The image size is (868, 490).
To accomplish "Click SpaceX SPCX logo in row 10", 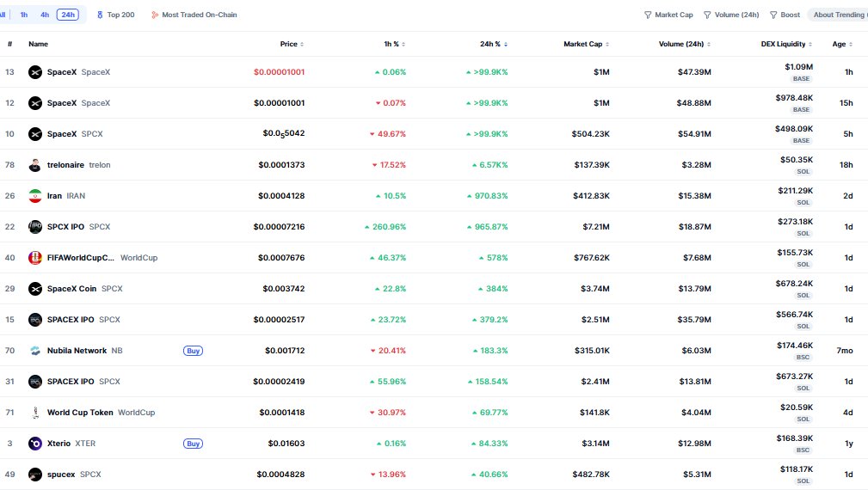I will coord(35,134).
